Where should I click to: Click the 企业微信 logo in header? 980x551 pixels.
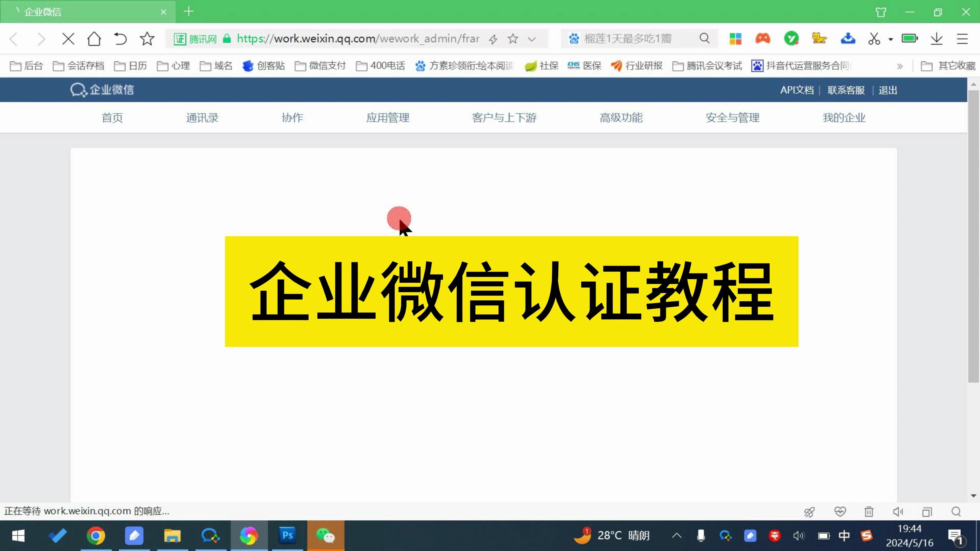point(102,90)
